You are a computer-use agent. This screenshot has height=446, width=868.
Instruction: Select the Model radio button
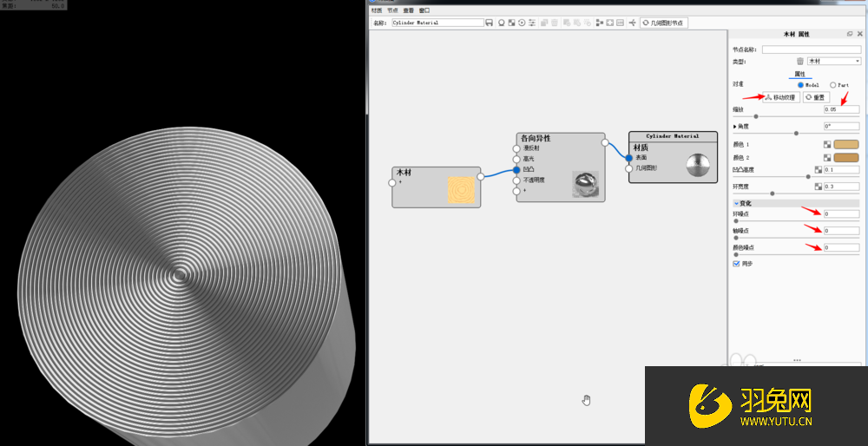point(800,85)
